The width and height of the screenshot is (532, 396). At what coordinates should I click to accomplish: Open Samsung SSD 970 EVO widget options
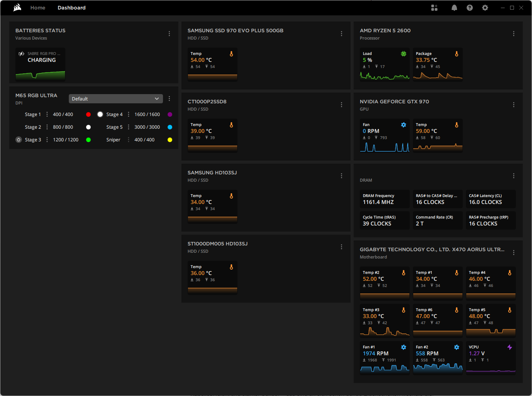coord(341,34)
